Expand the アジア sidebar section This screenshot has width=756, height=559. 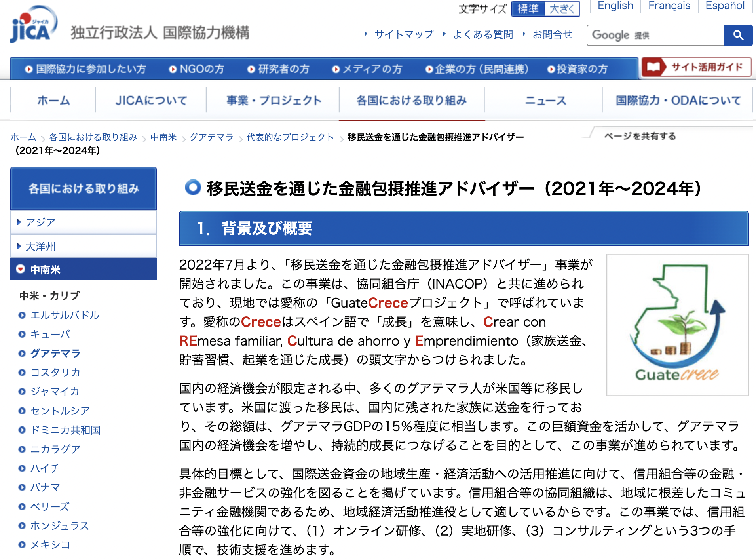[x=84, y=222]
